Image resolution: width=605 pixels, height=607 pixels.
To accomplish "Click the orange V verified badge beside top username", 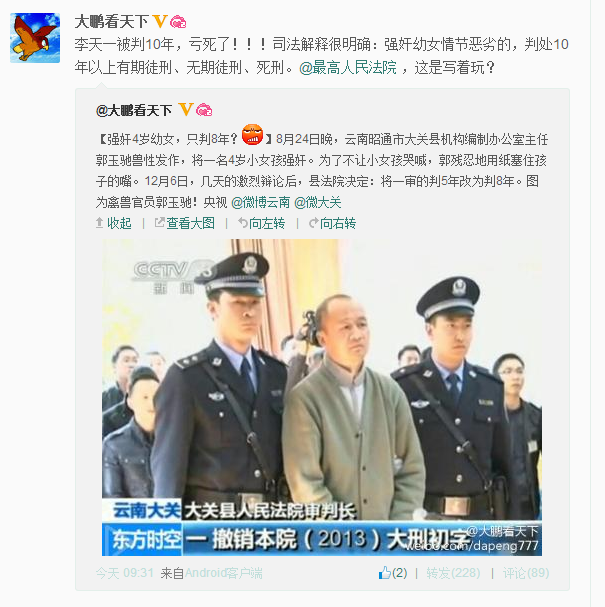I will click(x=160, y=21).
